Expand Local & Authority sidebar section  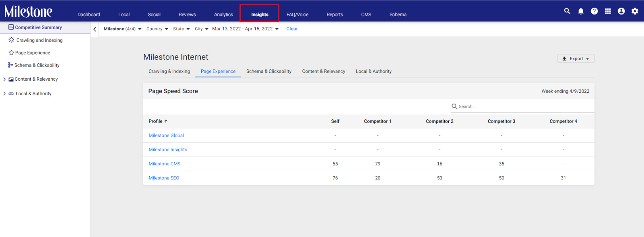[4, 94]
